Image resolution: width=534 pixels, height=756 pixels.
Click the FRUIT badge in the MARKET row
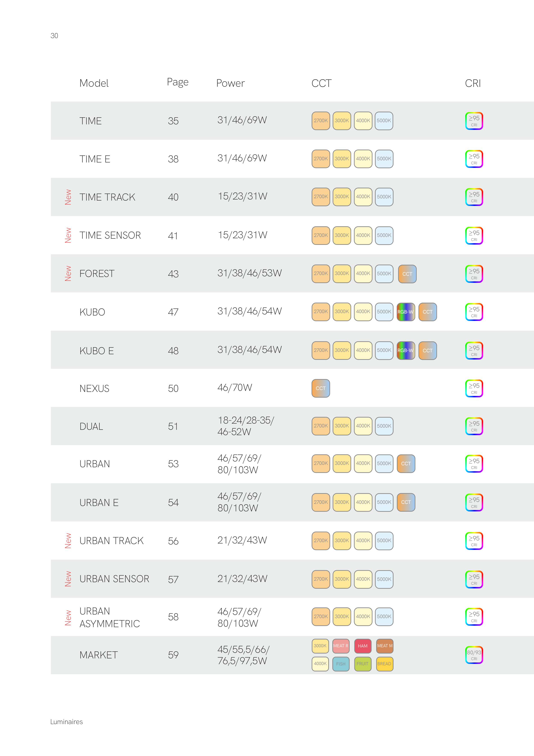[362, 664]
